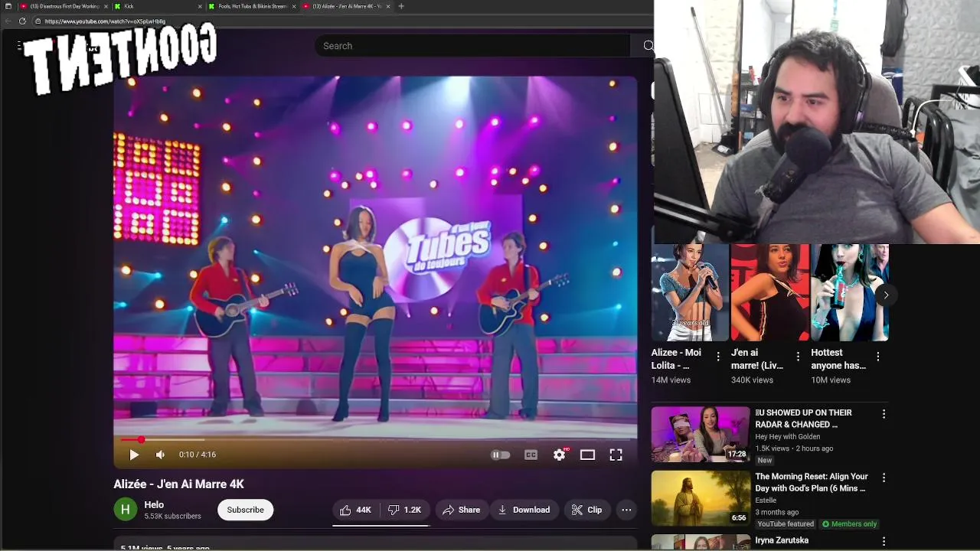Image resolution: width=980 pixels, height=551 pixels.
Task: Click the 'Members only' badge
Action: [849, 524]
